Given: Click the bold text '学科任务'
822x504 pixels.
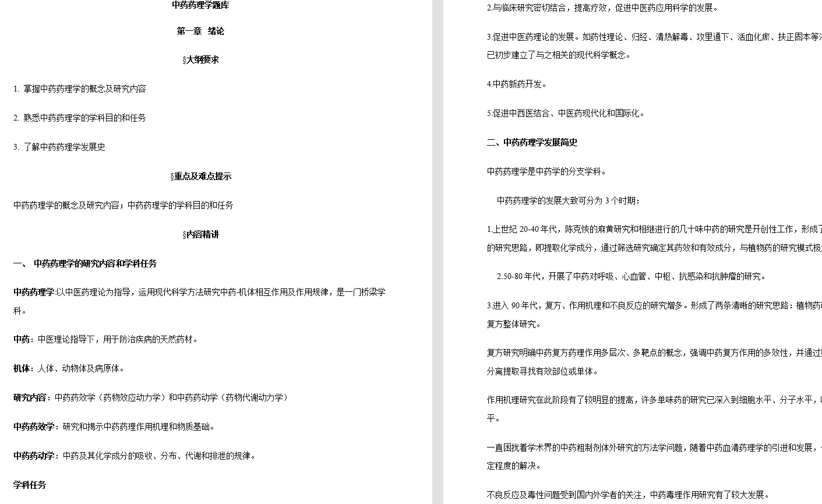Looking at the screenshot, I should pyautogui.click(x=30, y=485).
